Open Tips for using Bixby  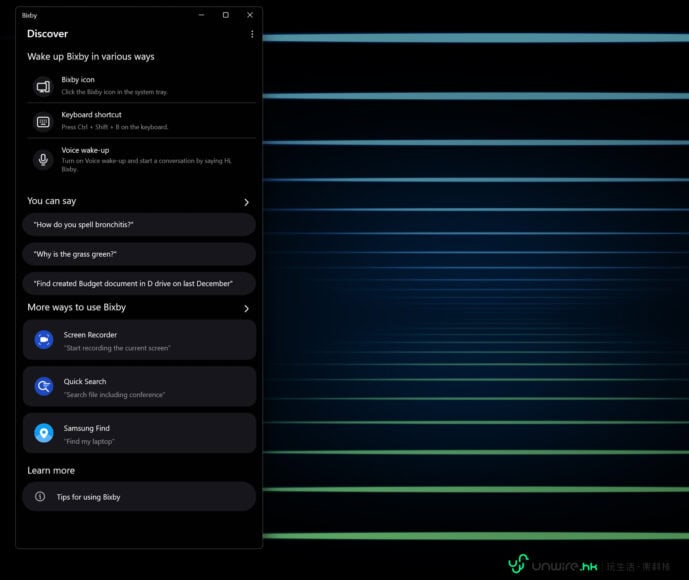pos(139,497)
